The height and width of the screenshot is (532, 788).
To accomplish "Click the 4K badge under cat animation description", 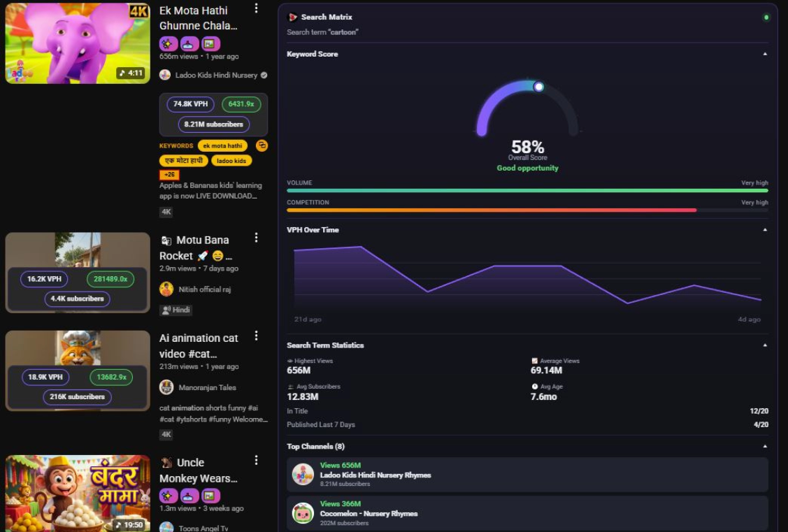I will tap(166, 435).
